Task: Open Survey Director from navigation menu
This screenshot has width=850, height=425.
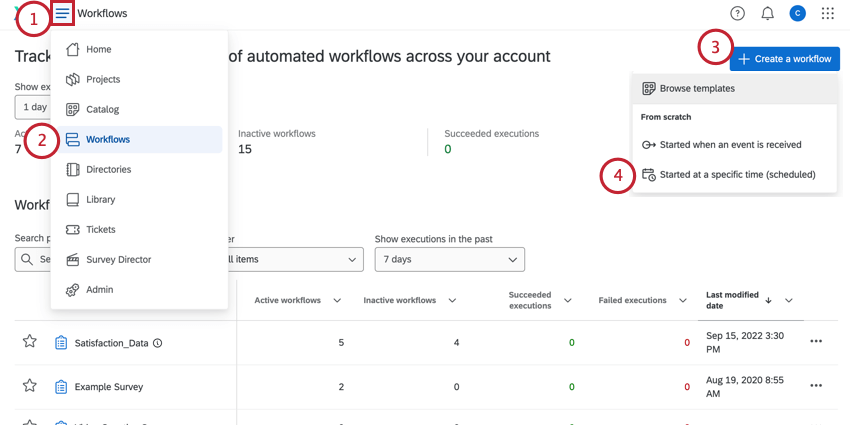Action: point(118,259)
